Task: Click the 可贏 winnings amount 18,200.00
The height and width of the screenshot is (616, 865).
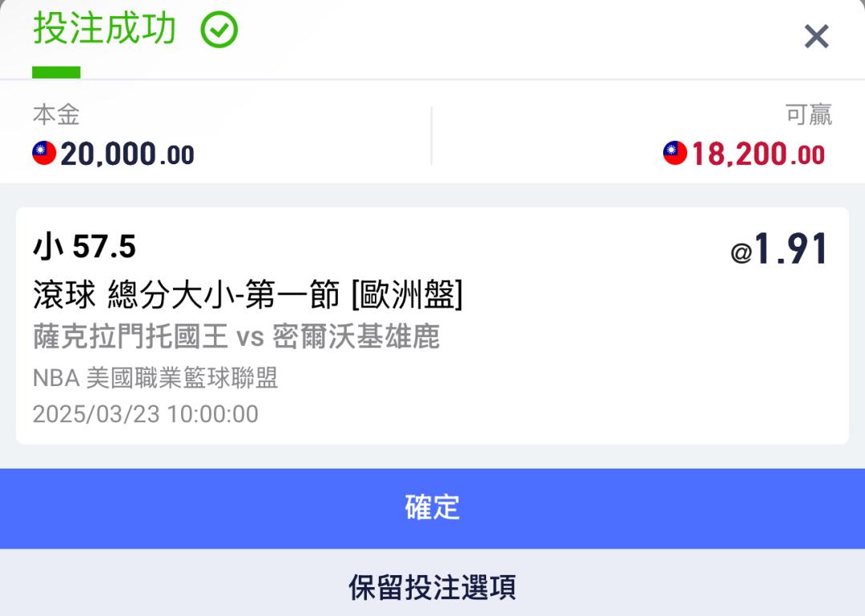Action: pyautogui.click(x=758, y=154)
